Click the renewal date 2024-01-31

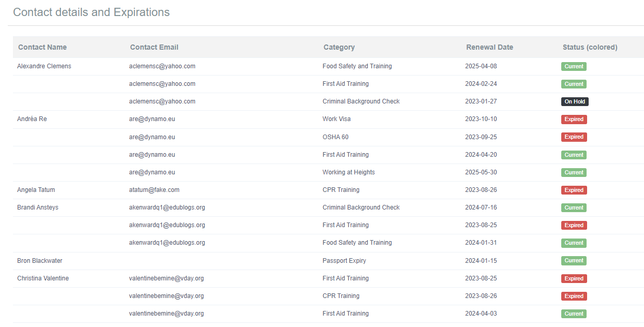481,243
